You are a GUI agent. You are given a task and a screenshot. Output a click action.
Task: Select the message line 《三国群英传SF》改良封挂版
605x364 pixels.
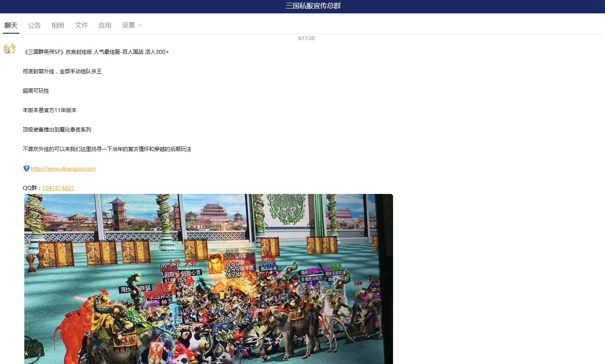click(96, 52)
